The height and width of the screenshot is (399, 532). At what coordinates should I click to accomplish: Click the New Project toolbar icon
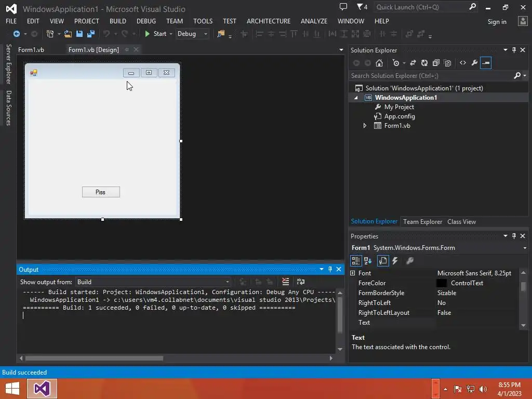[x=50, y=34]
